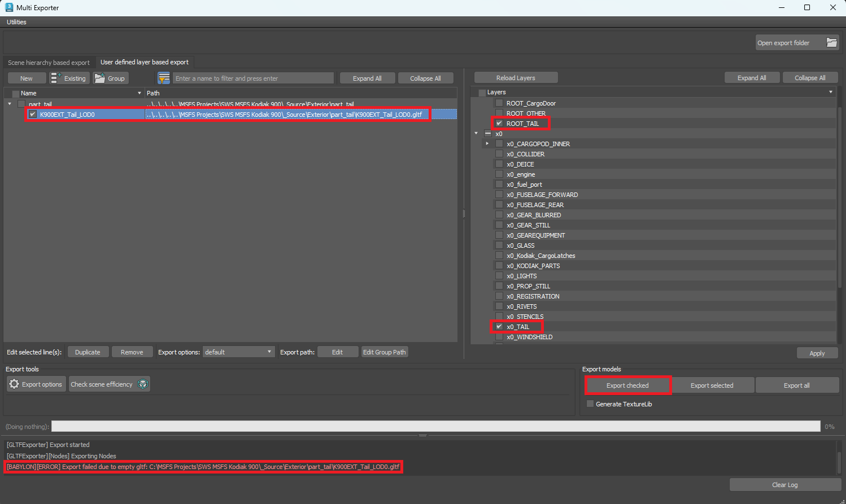Screen dimensions: 846x504
Task: Click the Export checked button
Action: pyautogui.click(x=627, y=385)
